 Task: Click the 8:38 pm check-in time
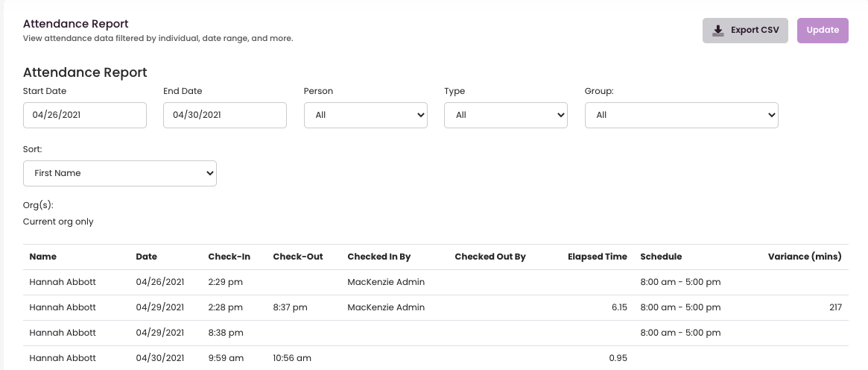point(225,333)
